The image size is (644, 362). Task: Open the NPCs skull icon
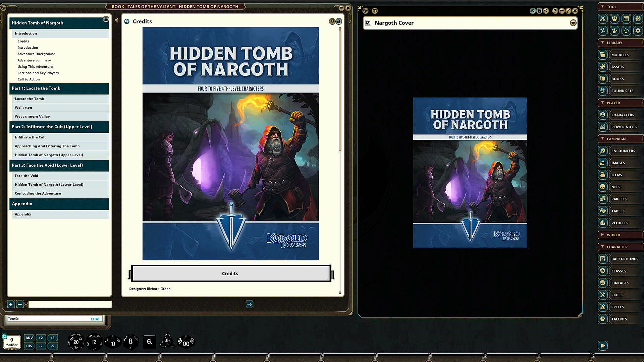coord(602,187)
